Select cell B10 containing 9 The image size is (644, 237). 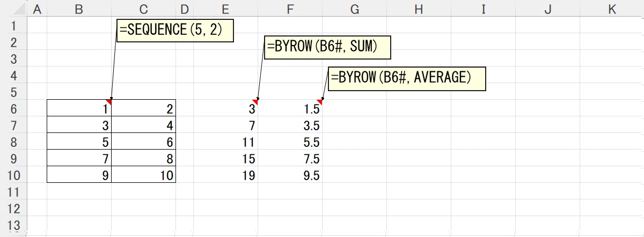coord(79,175)
